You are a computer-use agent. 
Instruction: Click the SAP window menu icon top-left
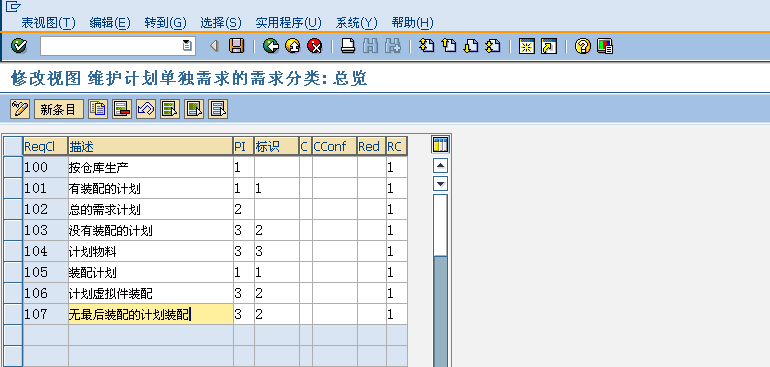pyautogui.click(x=13, y=6)
